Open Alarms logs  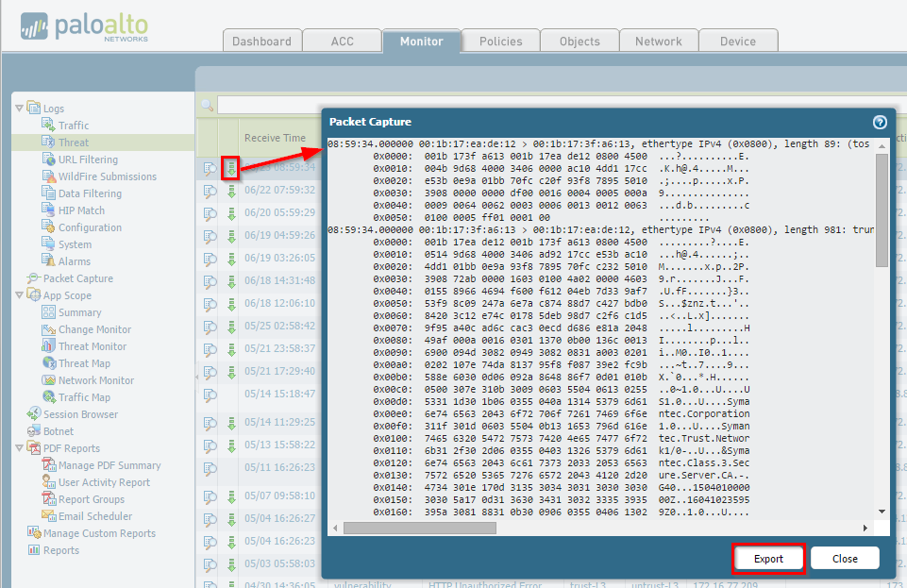coord(74,261)
